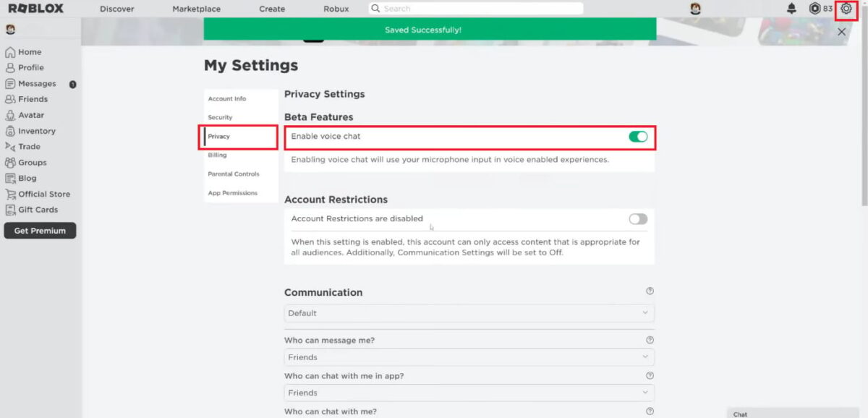Select the Parental Controls tab
The image size is (868, 418).
click(233, 174)
